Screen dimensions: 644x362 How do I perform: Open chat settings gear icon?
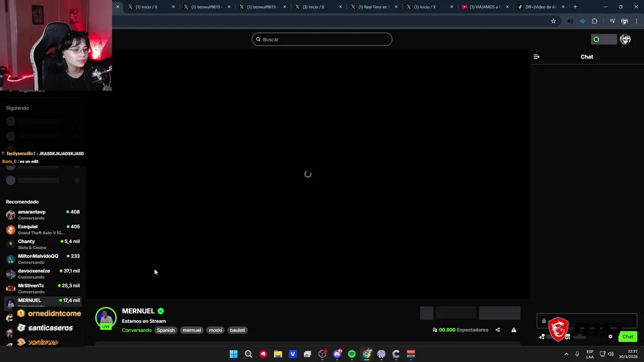(x=610, y=337)
